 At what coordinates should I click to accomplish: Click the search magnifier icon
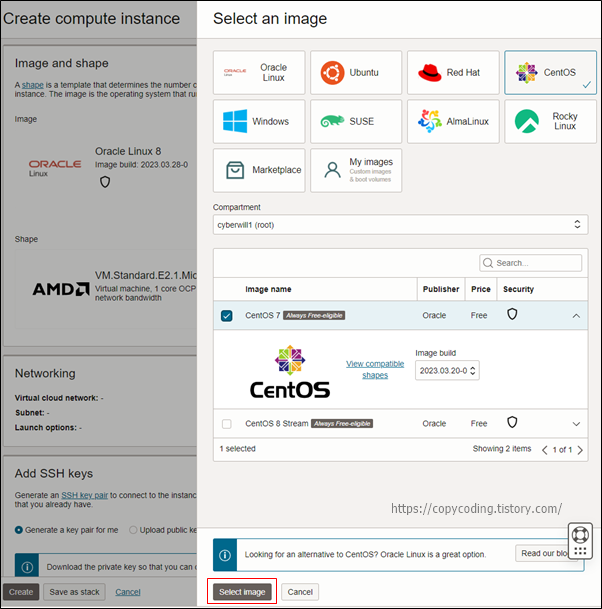click(488, 263)
